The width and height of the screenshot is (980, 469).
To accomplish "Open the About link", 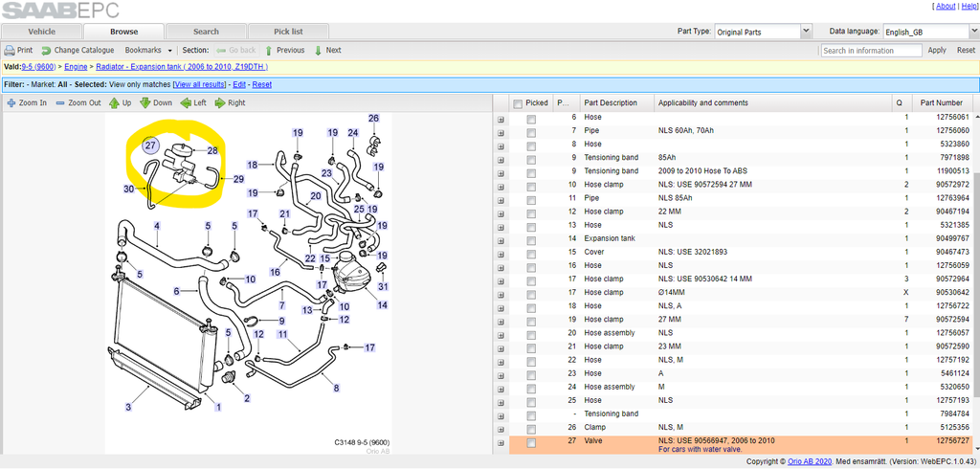I will [946, 6].
